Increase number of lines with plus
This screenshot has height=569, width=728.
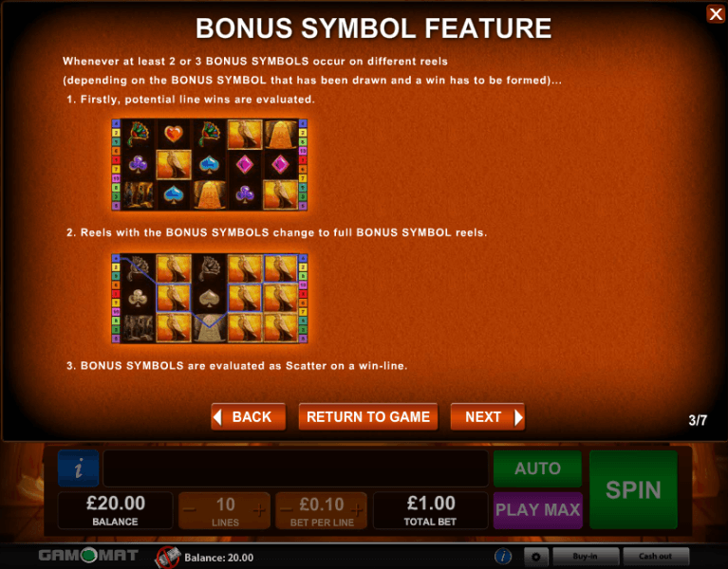pyautogui.click(x=259, y=510)
